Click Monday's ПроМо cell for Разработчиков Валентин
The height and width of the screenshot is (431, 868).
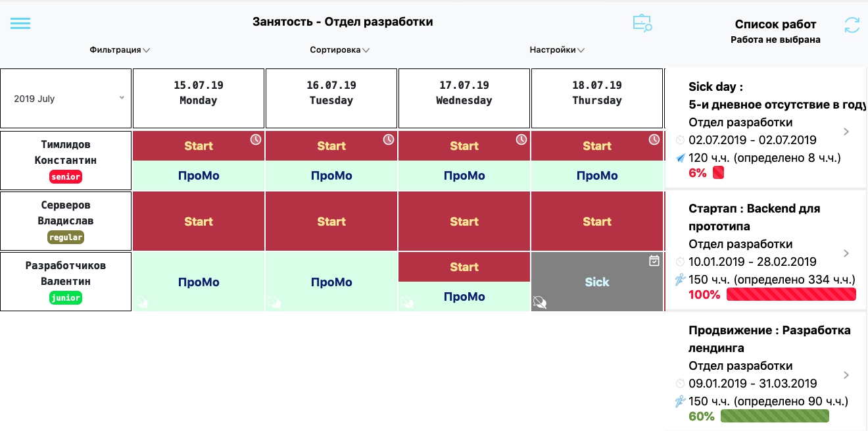click(199, 282)
